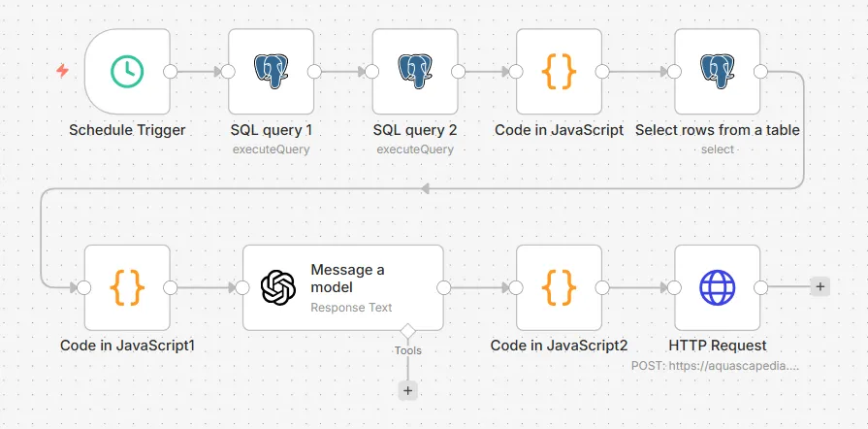The width and height of the screenshot is (868, 429).
Task: Click the HTTP Request label text
Action: tap(717, 346)
